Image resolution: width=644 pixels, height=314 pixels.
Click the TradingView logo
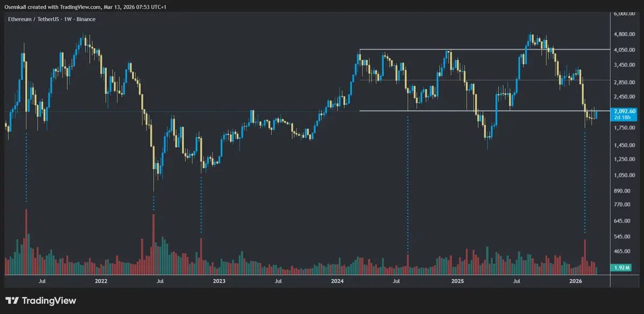(x=41, y=301)
